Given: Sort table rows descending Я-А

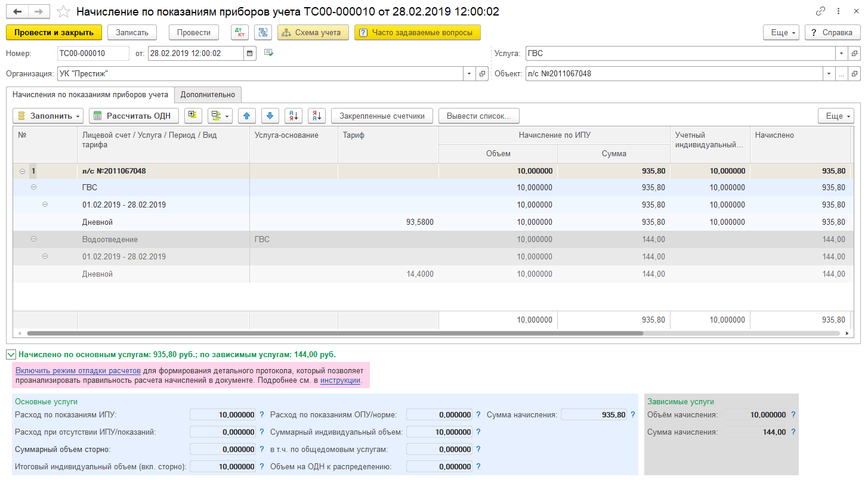Looking at the screenshot, I should [x=317, y=116].
